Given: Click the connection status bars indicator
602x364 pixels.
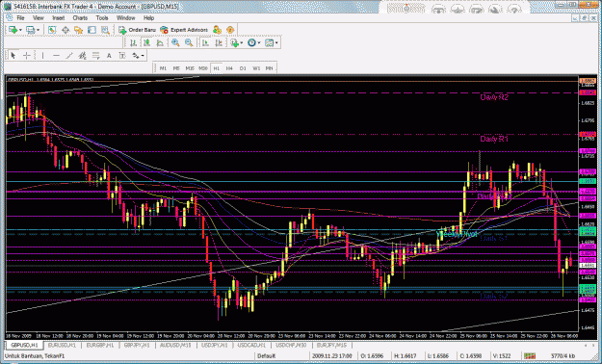Looking at the screenshot, I should 530,356.
